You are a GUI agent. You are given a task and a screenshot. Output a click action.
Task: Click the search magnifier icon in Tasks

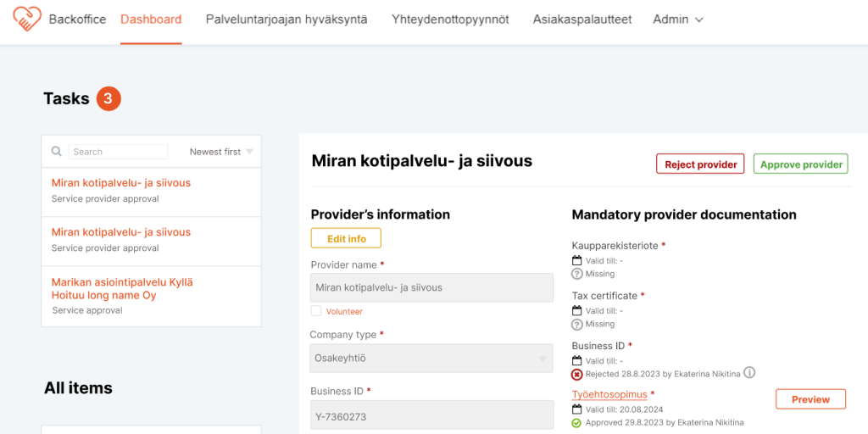57,152
